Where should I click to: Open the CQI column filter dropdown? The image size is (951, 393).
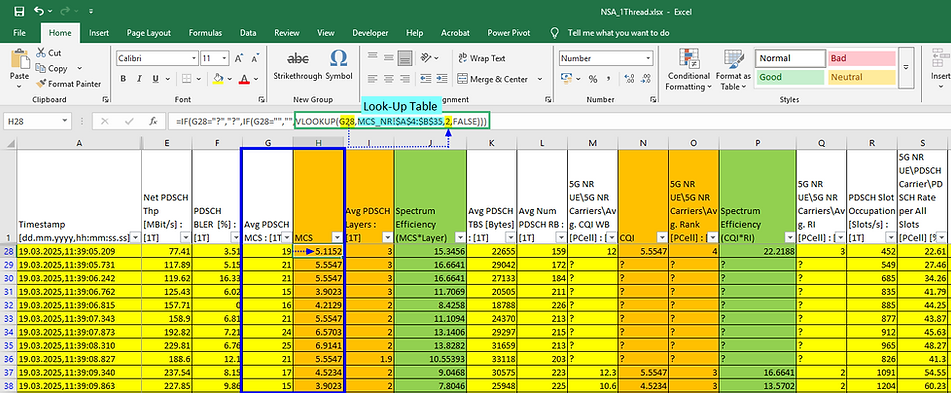(661, 237)
